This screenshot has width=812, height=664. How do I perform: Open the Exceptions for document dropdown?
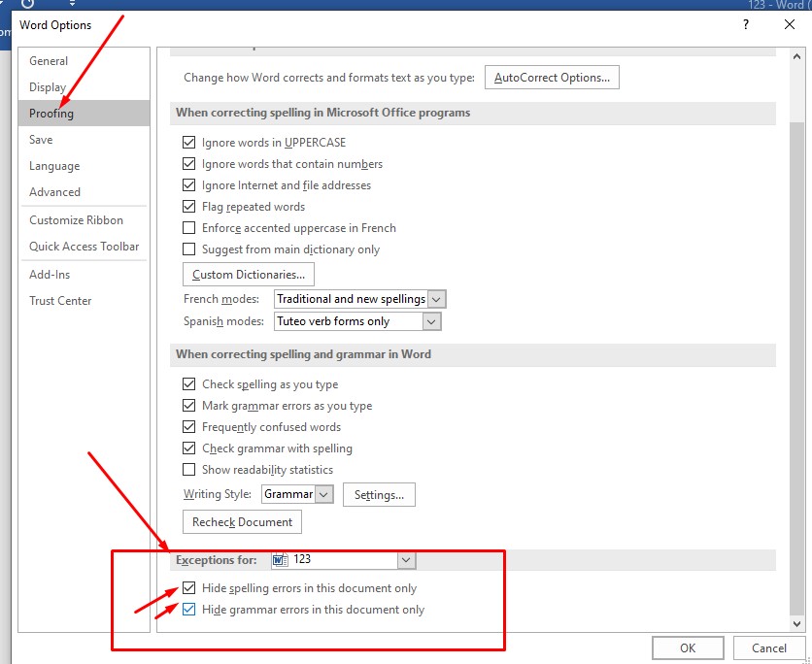point(407,560)
